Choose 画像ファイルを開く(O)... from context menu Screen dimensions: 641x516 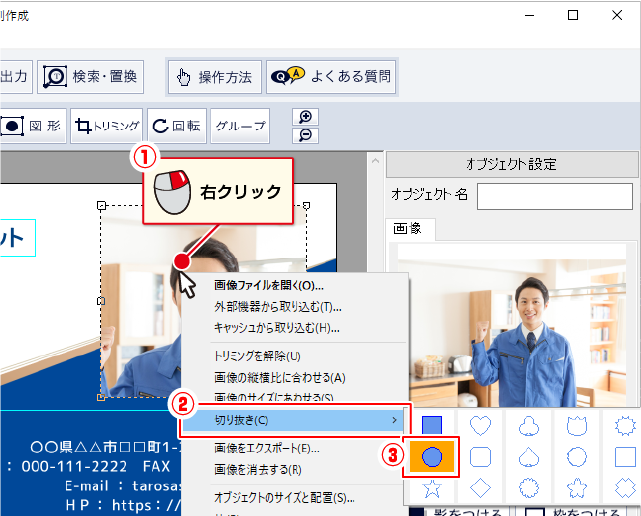269,285
